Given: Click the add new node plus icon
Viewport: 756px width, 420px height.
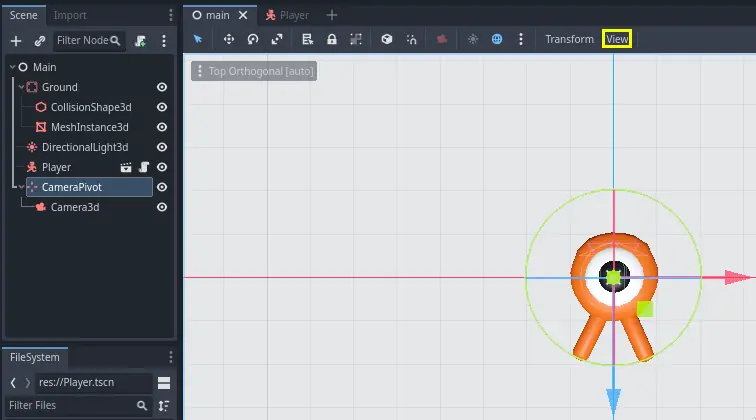Looking at the screenshot, I should click(16, 41).
